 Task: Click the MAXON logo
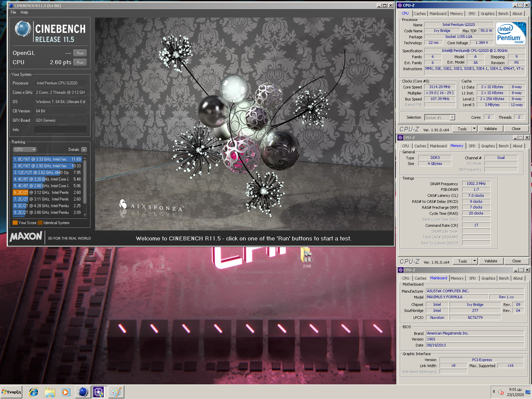coord(26,237)
